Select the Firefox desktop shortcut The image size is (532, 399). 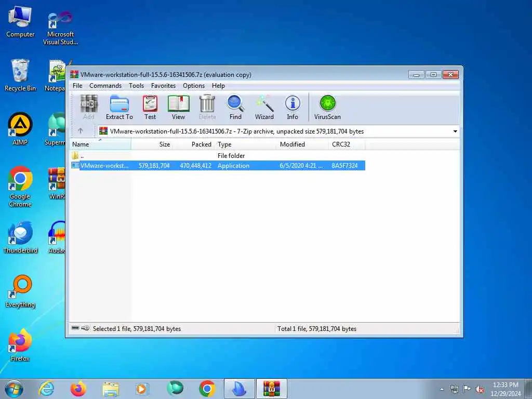(20, 345)
